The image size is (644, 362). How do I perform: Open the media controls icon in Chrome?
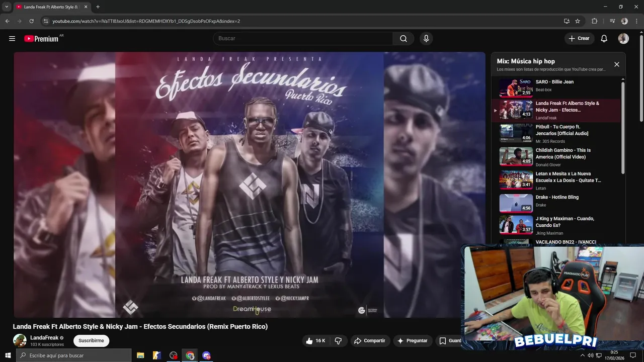(612, 21)
